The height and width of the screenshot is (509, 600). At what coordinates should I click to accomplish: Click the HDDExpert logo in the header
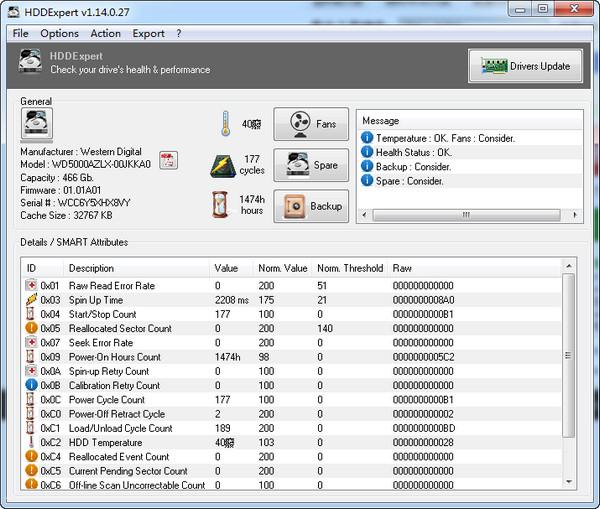click(x=31, y=60)
